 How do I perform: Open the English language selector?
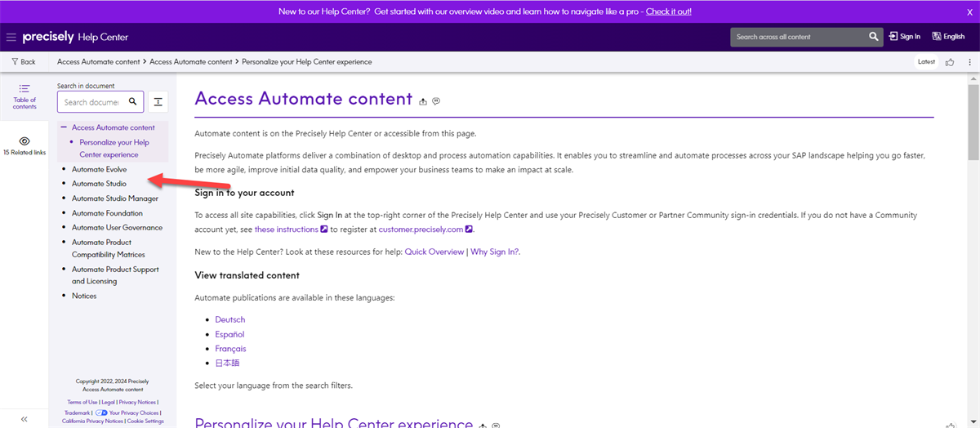pyautogui.click(x=948, y=37)
